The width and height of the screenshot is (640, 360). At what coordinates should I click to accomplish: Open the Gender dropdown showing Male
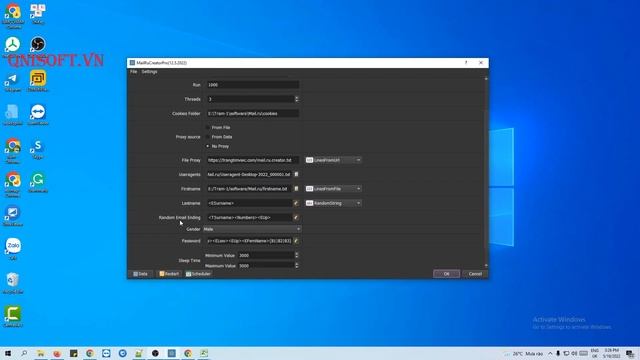(252, 229)
